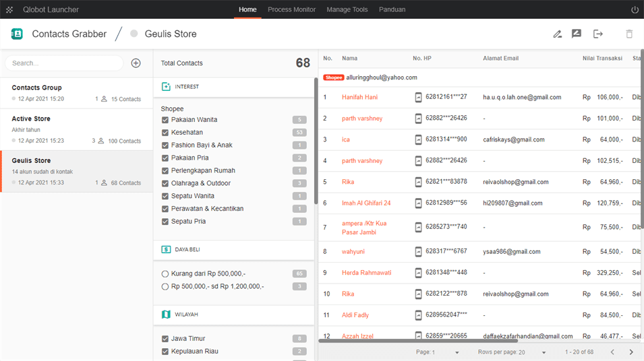Click the Daya Beli money icon
The height and width of the screenshot is (361, 644).
(x=166, y=249)
